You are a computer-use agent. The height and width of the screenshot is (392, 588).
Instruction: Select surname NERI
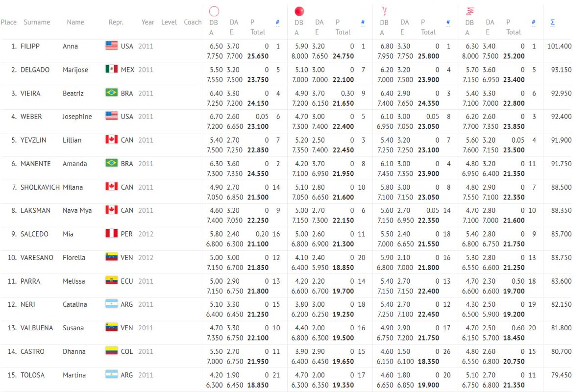(x=28, y=304)
